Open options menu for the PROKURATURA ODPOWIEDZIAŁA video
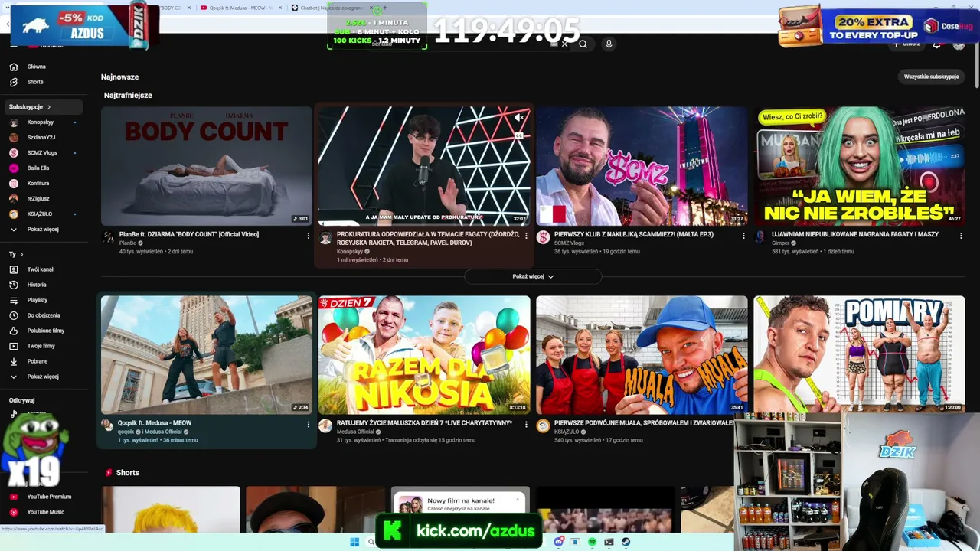 [526, 236]
